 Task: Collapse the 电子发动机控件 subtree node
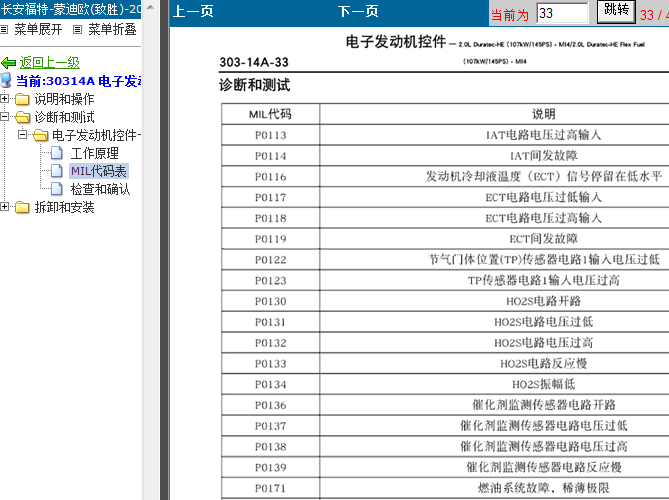(22, 134)
